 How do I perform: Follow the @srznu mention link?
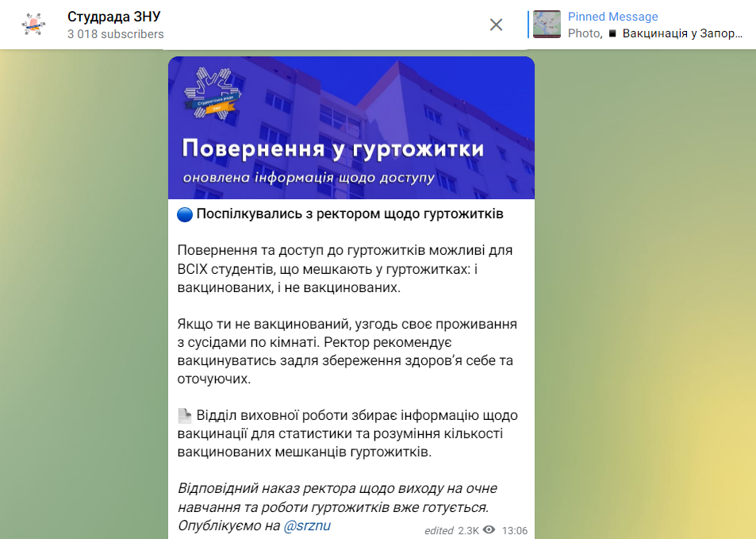pyautogui.click(x=306, y=526)
